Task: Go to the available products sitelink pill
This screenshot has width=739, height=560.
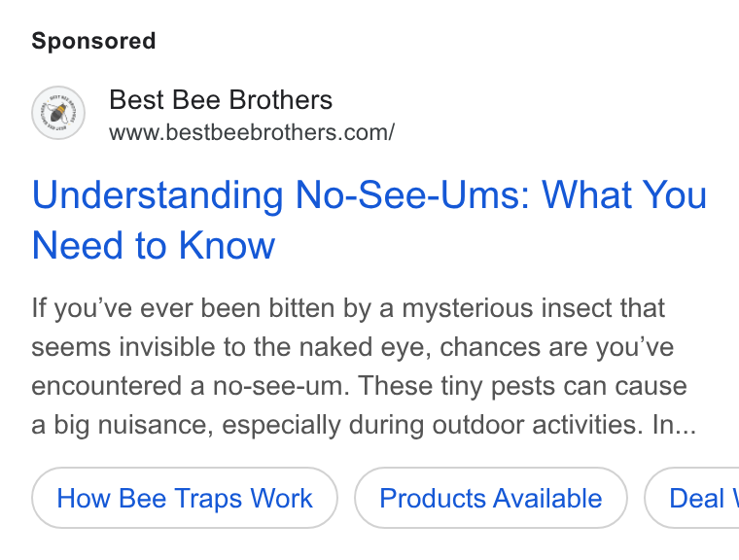Action: 491,498
